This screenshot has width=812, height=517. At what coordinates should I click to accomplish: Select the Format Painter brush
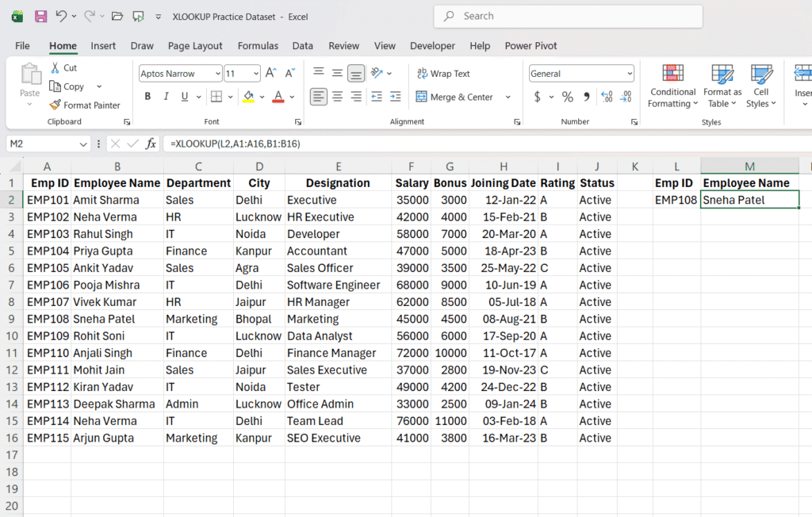coord(55,105)
